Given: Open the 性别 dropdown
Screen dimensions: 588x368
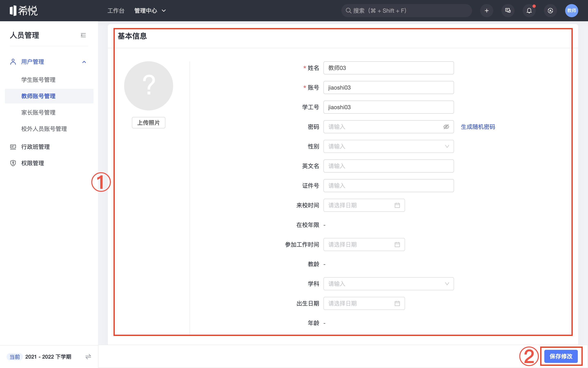Looking at the screenshot, I should pos(389,146).
